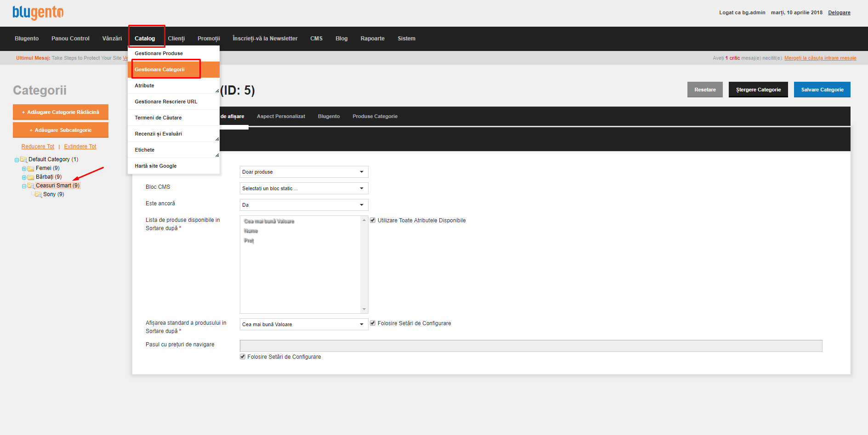The width and height of the screenshot is (868, 435).
Task: Expand the Femei category node
Action: 24,169
